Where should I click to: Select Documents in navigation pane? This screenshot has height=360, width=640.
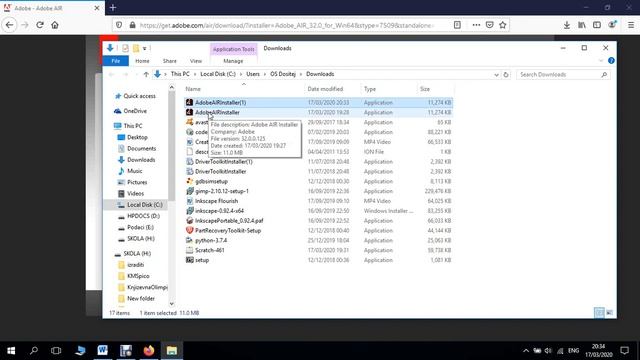pyautogui.click(x=141, y=149)
